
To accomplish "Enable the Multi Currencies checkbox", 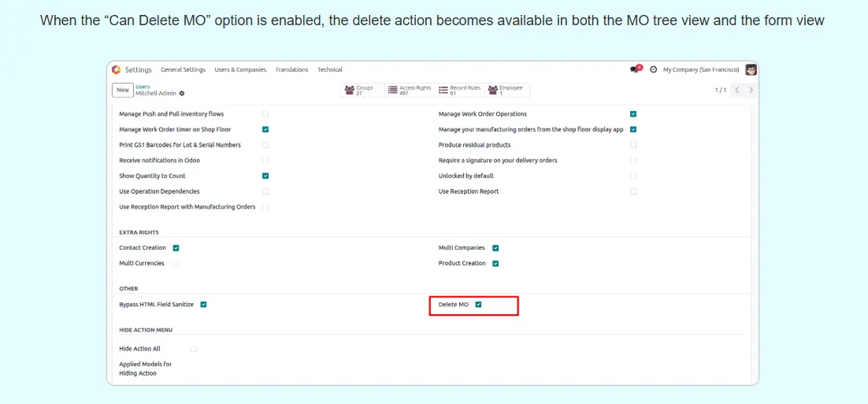I will [x=176, y=263].
